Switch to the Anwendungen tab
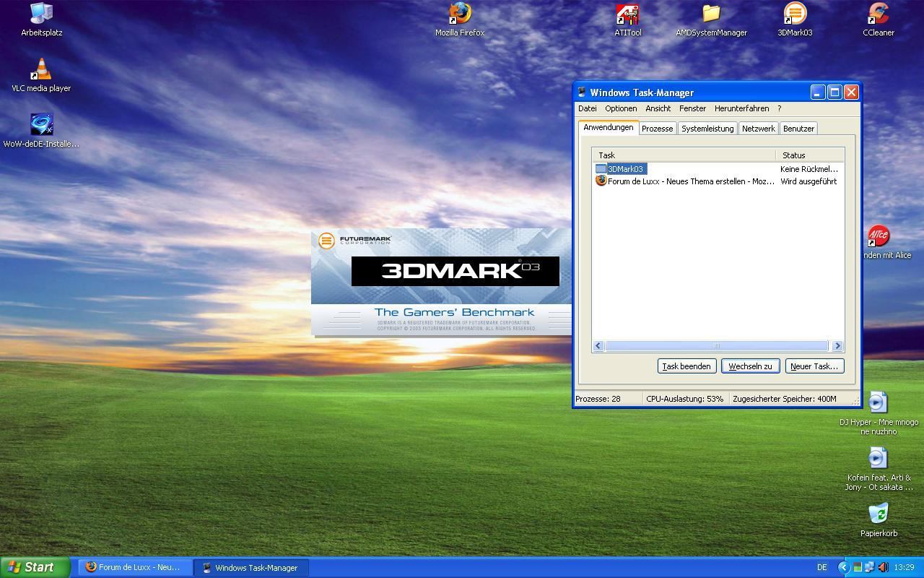 tap(608, 127)
